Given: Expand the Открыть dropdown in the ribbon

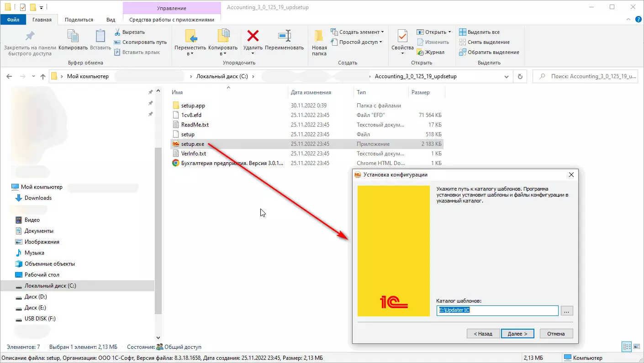Looking at the screenshot, I should 433,32.
